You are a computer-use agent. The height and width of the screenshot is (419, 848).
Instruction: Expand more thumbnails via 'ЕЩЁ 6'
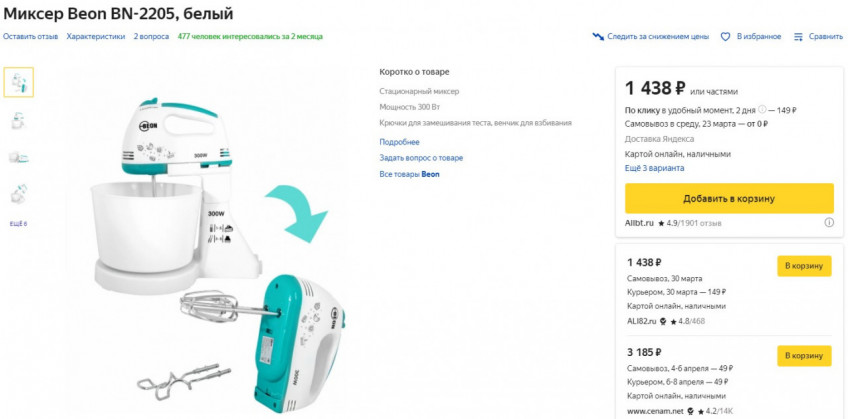pos(18,223)
